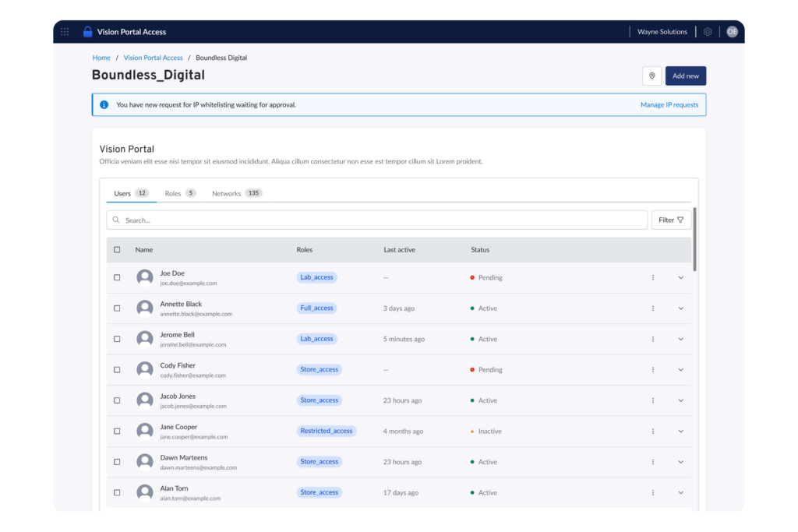Screen dimensions: 798x532
Task: Open the app grid launcher icon
Action: click(65, 31)
